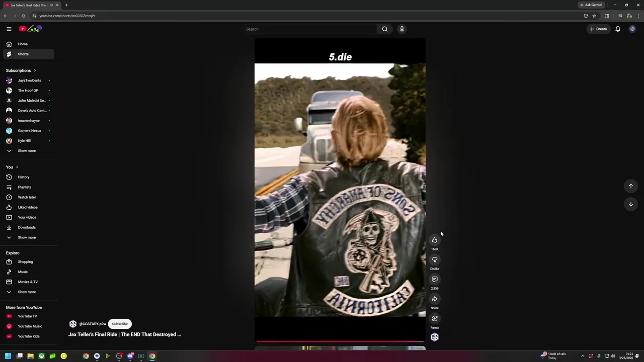Go to Home in the sidebar

coord(28,44)
